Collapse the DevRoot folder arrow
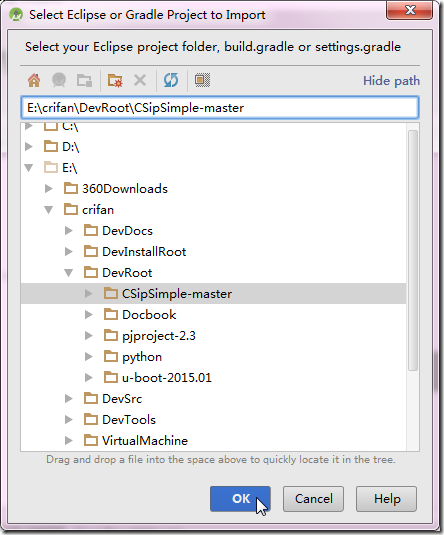 (x=69, y=273)
